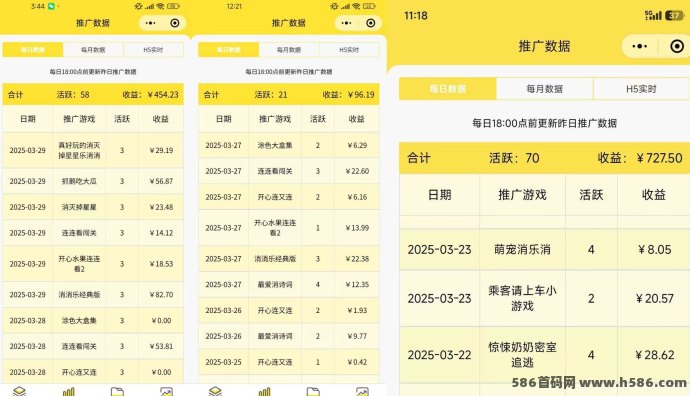Tap the ¥53.81 earnings cell
Screen dimensions: 690x396
(x=161, y=346)
